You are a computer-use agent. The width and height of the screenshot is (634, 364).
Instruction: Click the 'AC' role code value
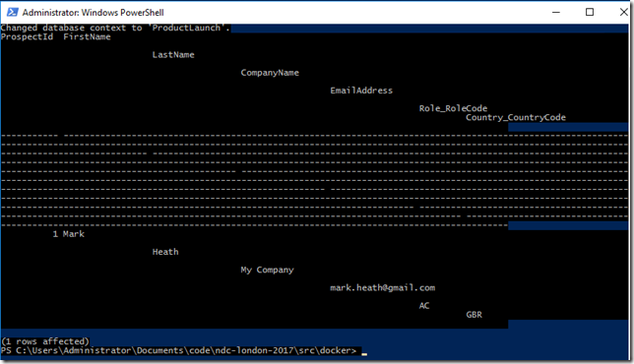(x=424, y=305)
